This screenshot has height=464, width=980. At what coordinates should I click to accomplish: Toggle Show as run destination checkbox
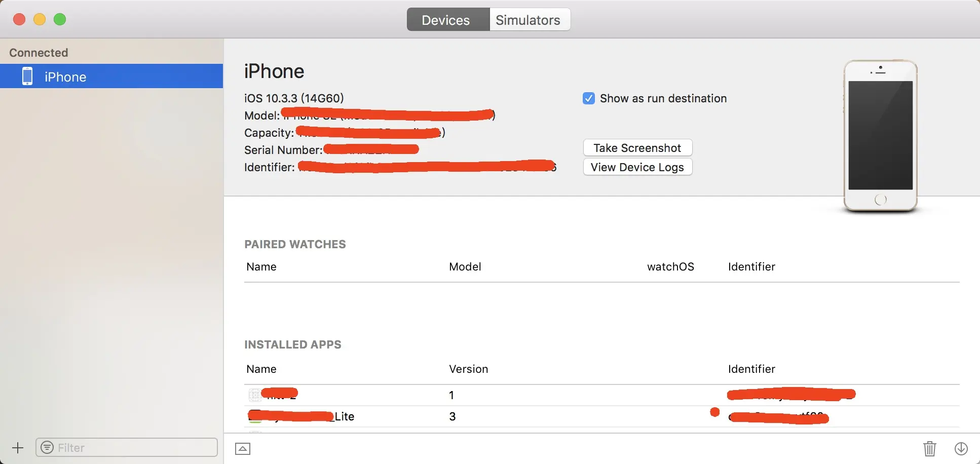click(589, 98)
